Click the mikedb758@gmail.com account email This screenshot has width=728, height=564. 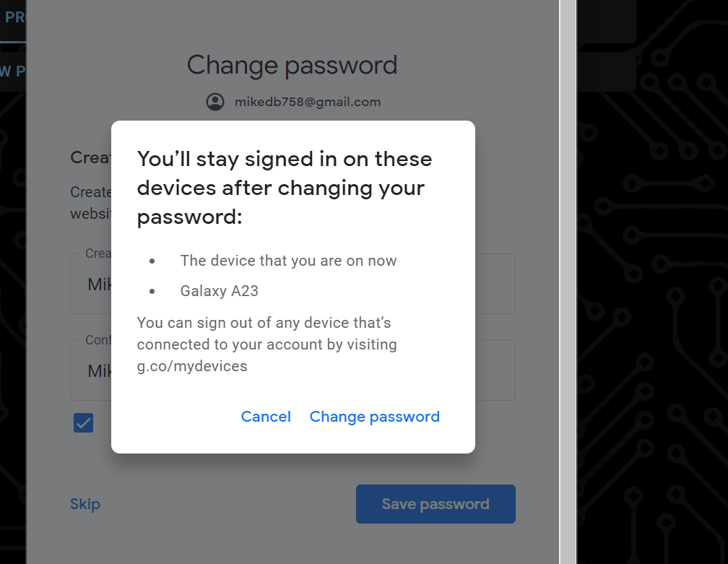308,102
